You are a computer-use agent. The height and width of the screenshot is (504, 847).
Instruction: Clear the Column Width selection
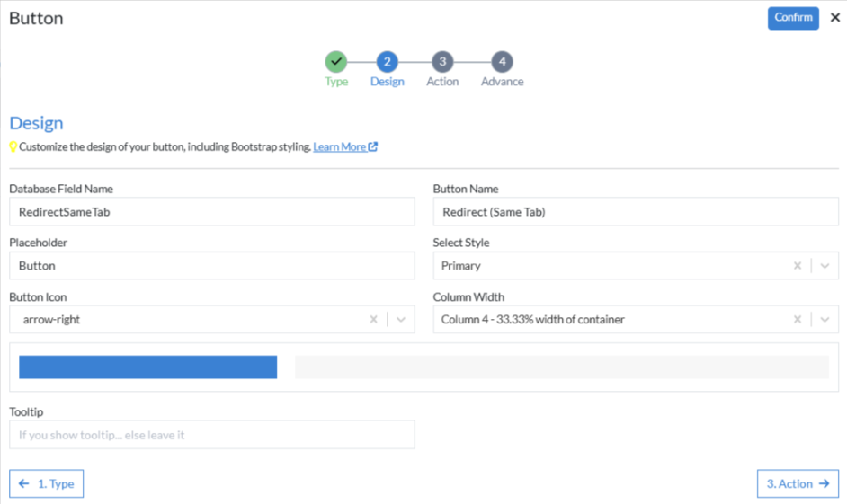pyautogui.click(x=798, y=320)
